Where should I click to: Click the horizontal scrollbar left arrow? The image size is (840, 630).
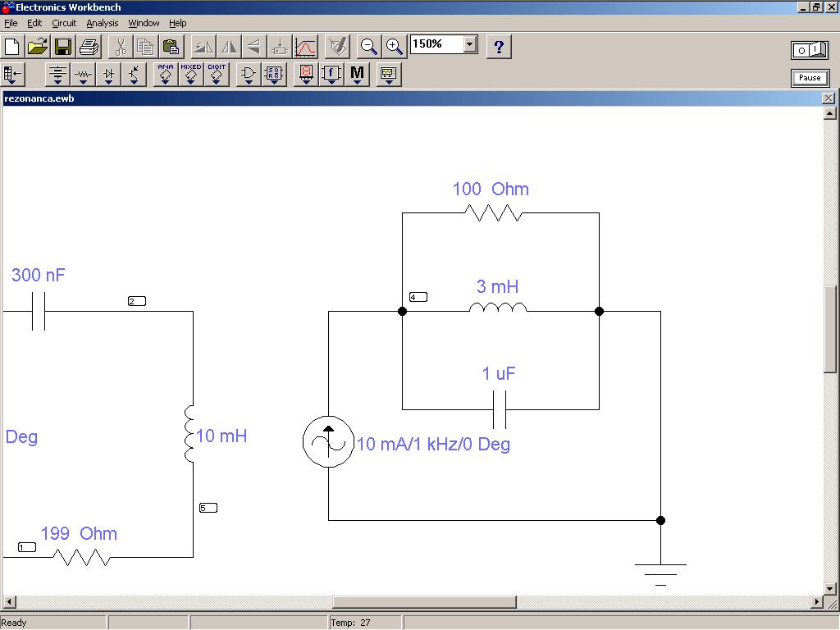point(9,601)
